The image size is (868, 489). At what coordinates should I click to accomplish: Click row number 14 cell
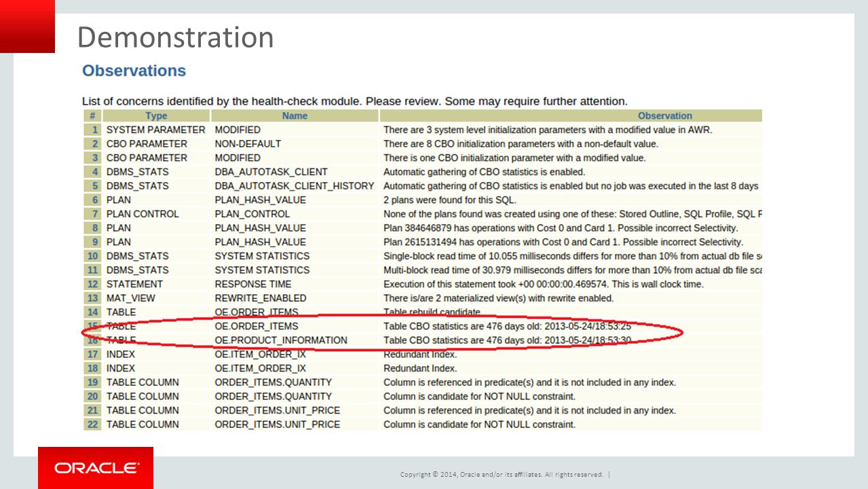tap(92, 312)
